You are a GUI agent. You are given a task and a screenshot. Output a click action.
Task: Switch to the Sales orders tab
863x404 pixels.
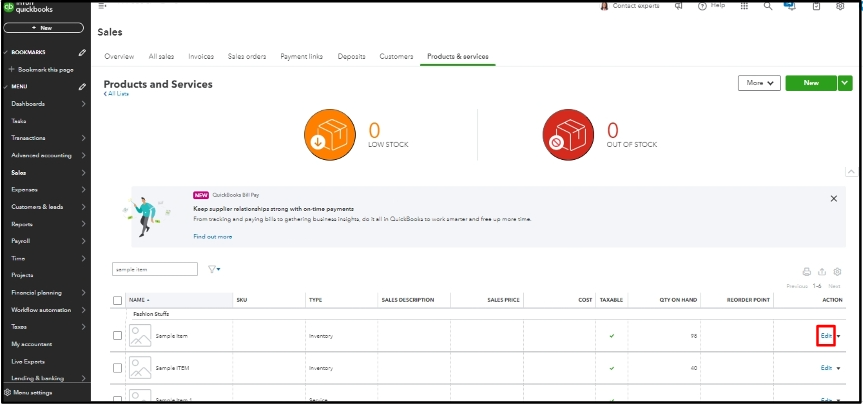[247, 56]
